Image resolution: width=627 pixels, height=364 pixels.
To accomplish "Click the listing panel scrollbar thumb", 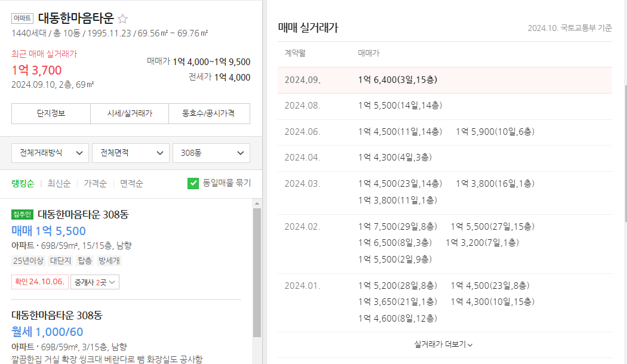I will click(x=257, y=273).
